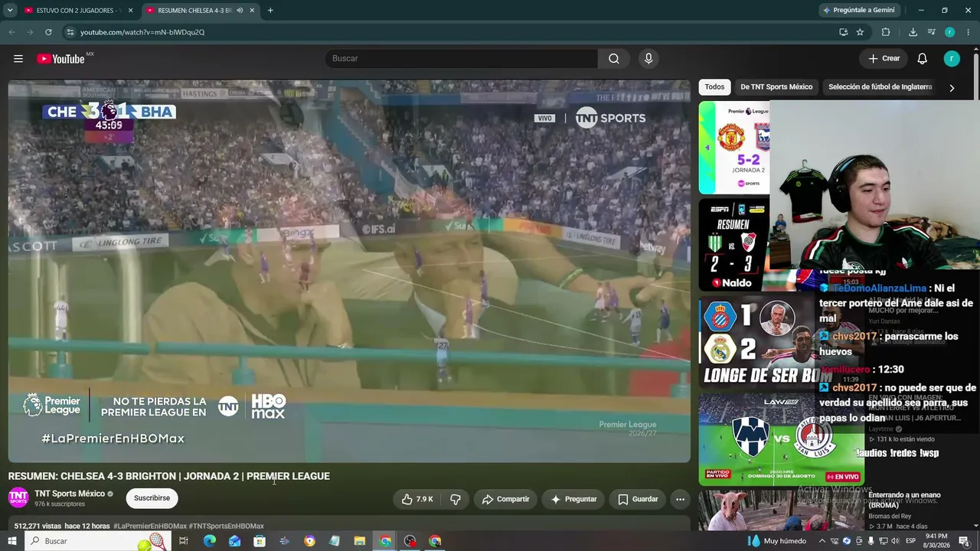Open Task View on the taskbar
980x551 pixels.
tap(184, 541)
